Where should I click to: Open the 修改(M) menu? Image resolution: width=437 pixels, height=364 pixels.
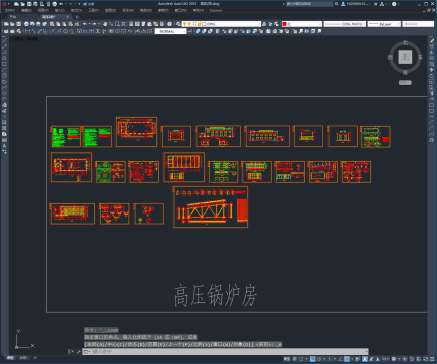coord(145,10)
